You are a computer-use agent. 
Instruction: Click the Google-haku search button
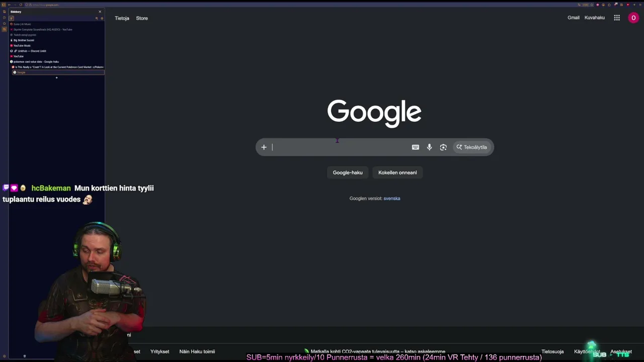click(x=348, y=172)
